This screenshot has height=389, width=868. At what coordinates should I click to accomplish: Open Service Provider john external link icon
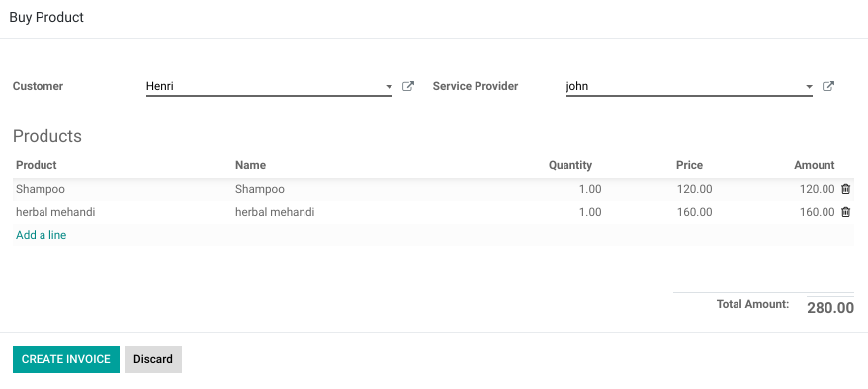(828, 86)
